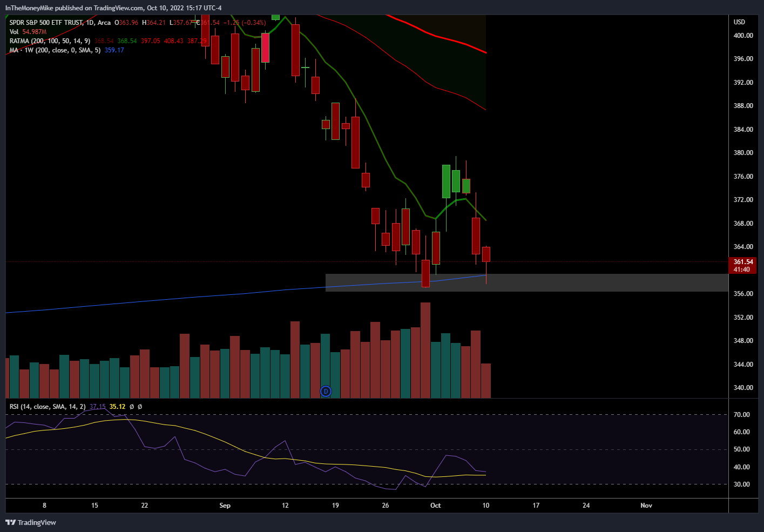This screenshot has width=764, height=532.
Task: Click date label 10 on the time axis
Action: click(486, 506)
